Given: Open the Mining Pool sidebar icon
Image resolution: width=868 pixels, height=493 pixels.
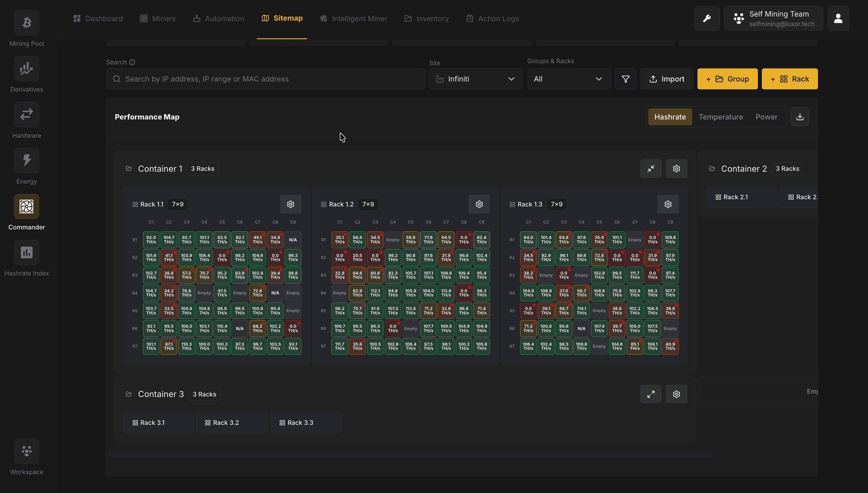Looking at the screenshot, I should pos(26,23).
